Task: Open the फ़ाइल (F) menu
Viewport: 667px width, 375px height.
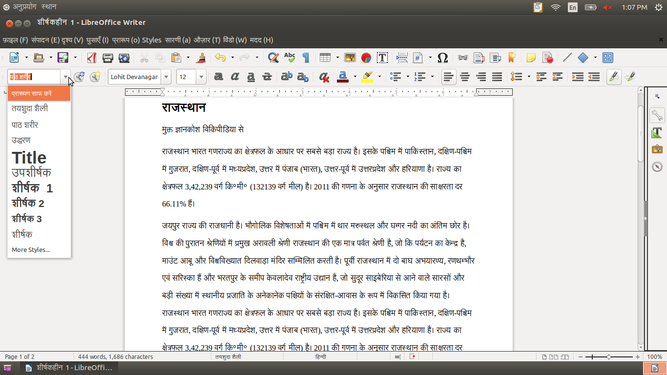Action: click(x=15, y=40)
